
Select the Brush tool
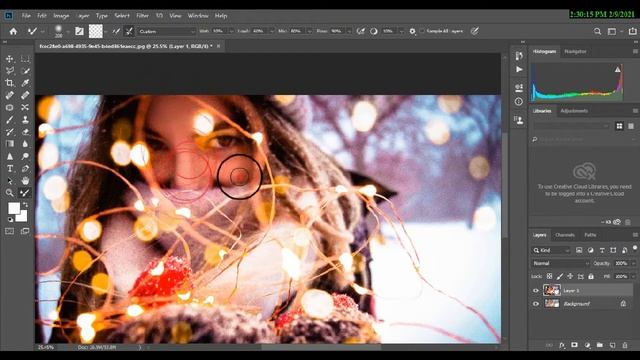[x=10, y=120]
